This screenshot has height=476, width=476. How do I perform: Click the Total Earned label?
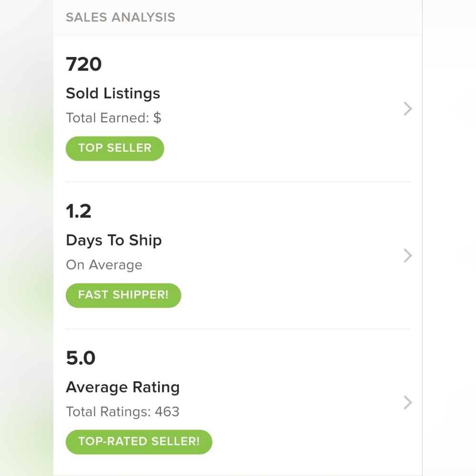108,118
